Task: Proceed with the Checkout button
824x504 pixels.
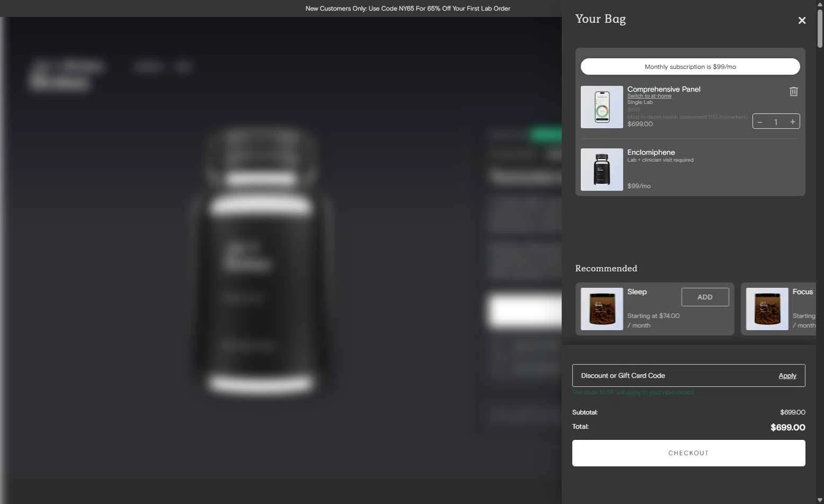Action: [688, 453]
